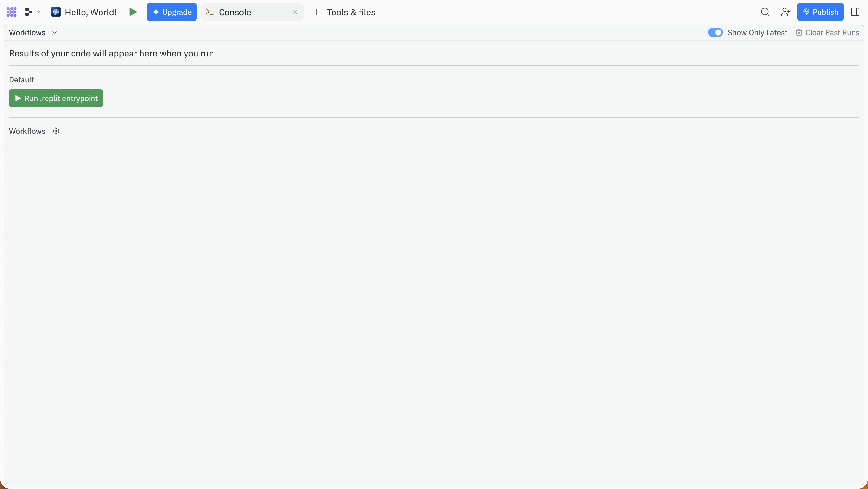Open the layout switcher icon

28,12
